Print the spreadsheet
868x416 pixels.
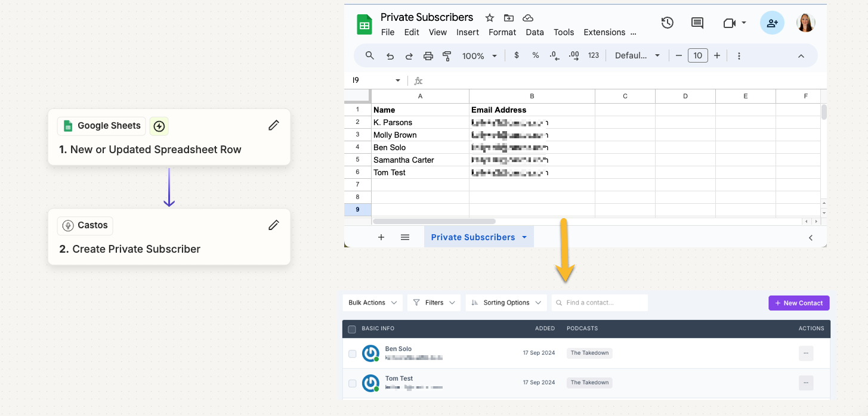[x=428, y=56]
